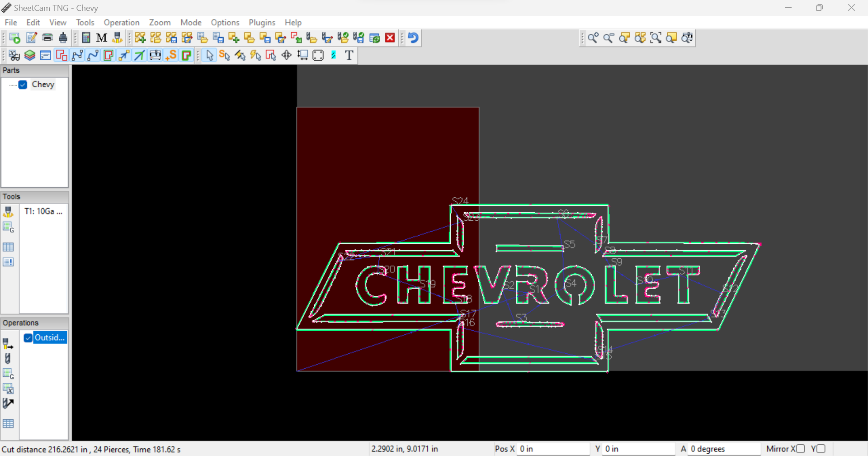Select the arrow pointer edit tool
The height and width of the screenshot is (456, 868).
[x=209, y=55]
